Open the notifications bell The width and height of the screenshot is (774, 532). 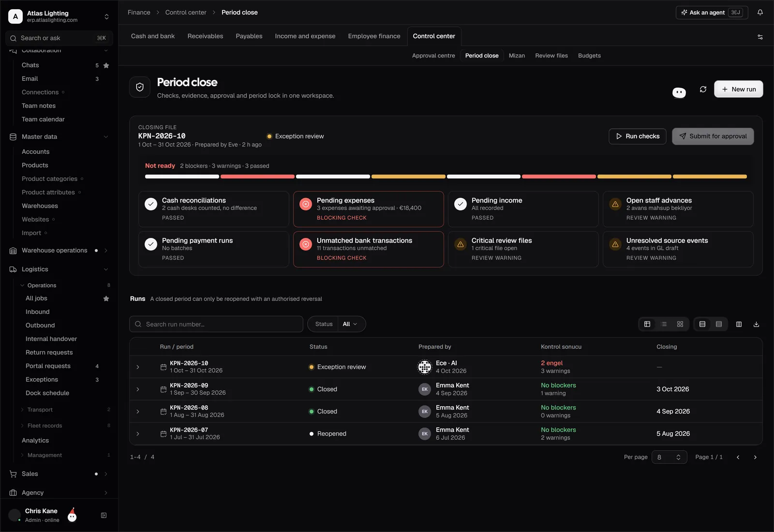[x=760, y=13]
